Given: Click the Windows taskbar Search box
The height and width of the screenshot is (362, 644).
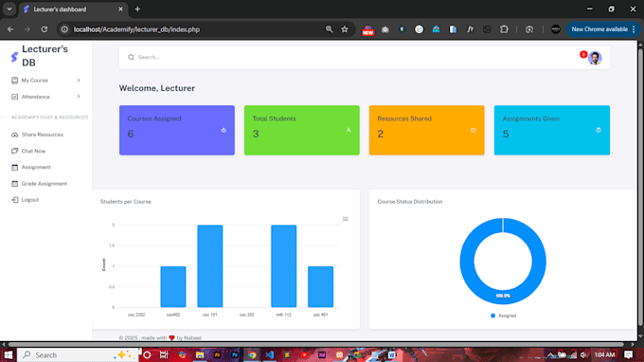Looking at the screenshot, I should 78,354.
